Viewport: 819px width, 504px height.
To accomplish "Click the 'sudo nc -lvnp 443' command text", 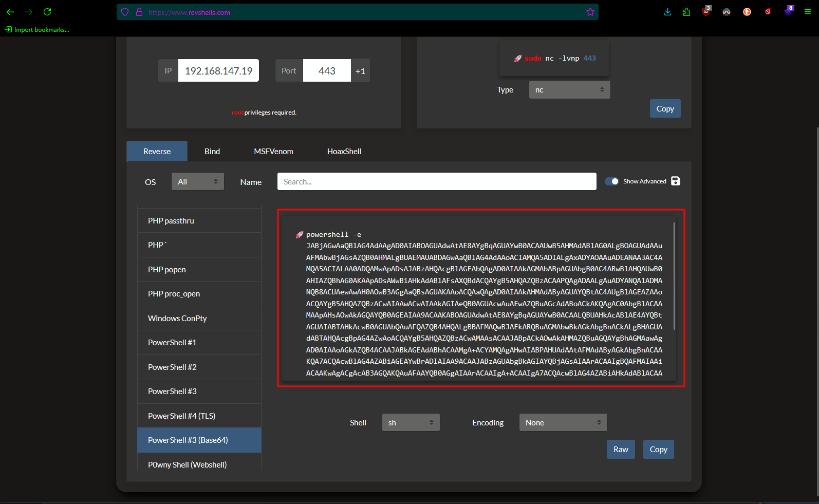I will [x=560, y=59].
